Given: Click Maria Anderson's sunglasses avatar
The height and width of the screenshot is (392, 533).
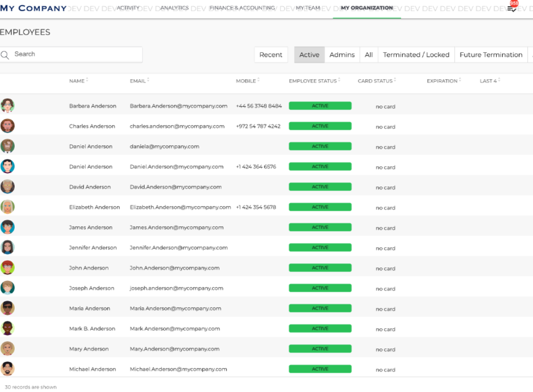Looking at the screenshot, I should coord(7,308).
